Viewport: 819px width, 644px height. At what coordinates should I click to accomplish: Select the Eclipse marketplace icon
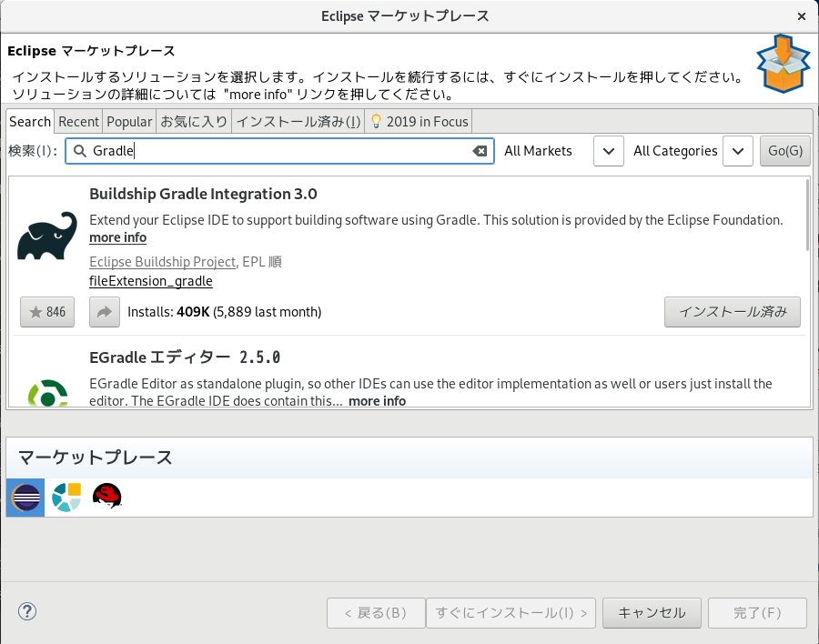click(x=25, y=498)
